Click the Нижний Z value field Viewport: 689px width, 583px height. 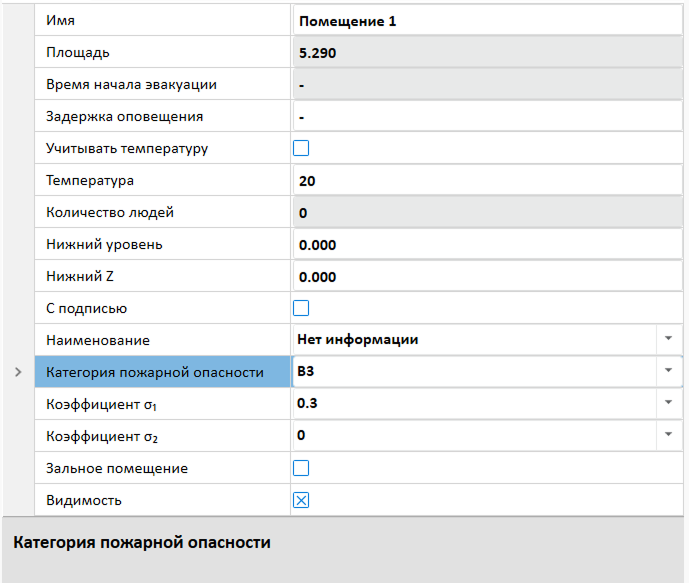coord(487,277)
